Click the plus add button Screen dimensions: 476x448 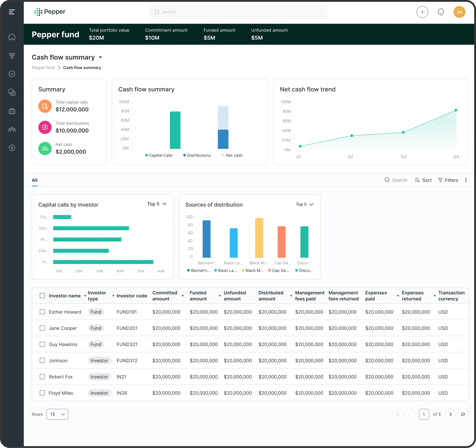click(422, 12)
